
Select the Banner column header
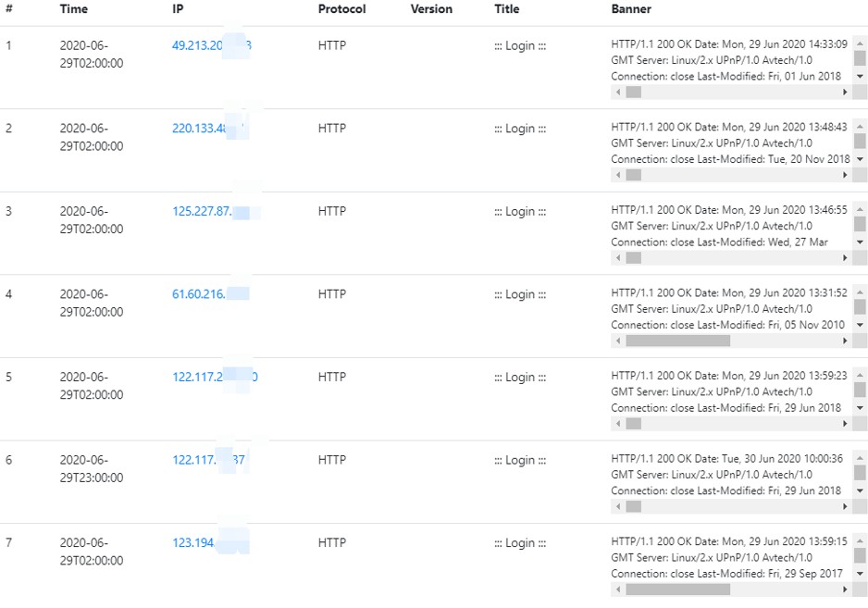[x=631, y=9]
